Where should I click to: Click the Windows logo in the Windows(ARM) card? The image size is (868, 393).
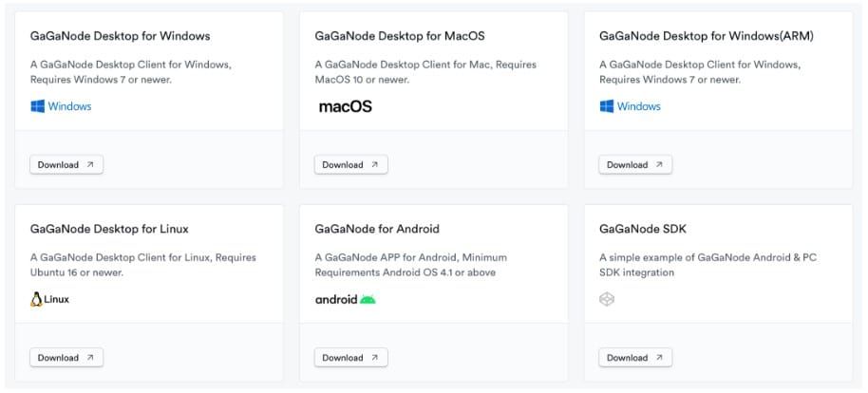607,106
